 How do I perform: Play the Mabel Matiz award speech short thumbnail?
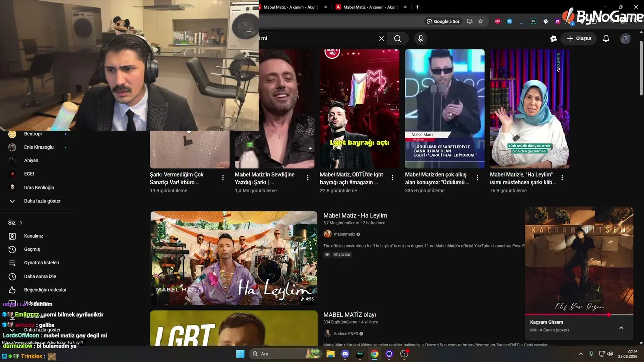click(445, 109)
